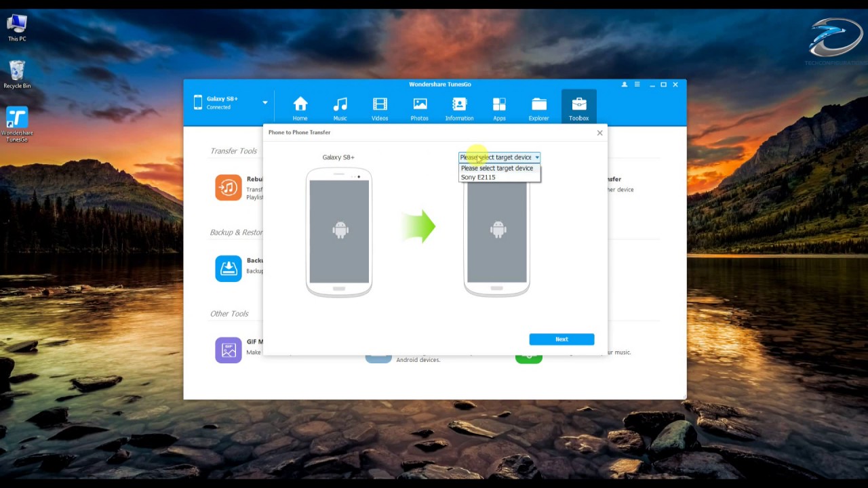This screenshot has height=488, width=868.
Task: Click the source Galaxy S8+ phone image
Action: (x=339, y=232)
